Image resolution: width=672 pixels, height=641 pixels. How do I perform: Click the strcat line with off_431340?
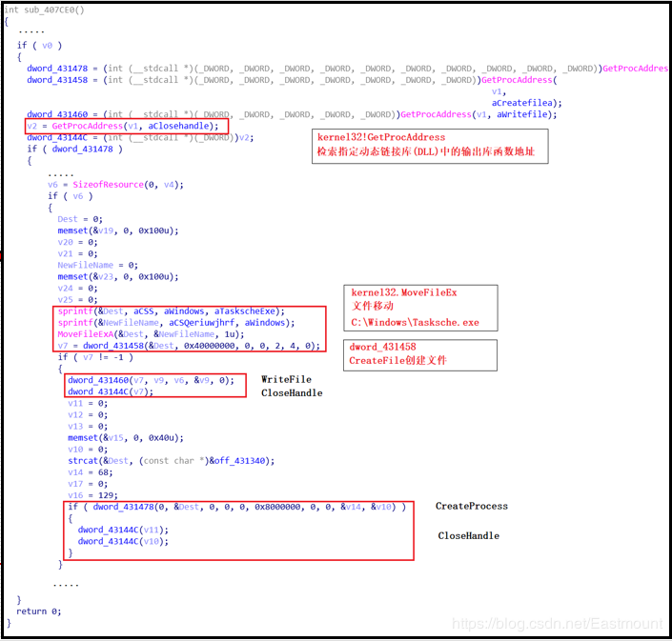[171, 461]
